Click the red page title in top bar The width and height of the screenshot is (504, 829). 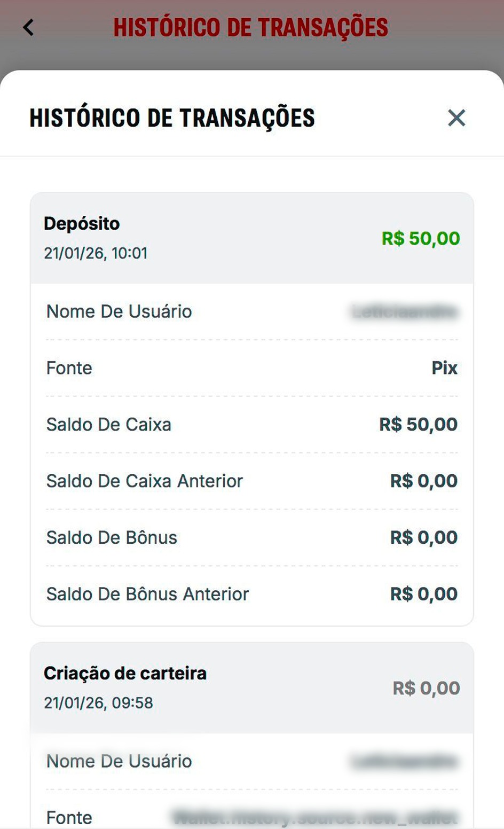(x=250, y=28)
